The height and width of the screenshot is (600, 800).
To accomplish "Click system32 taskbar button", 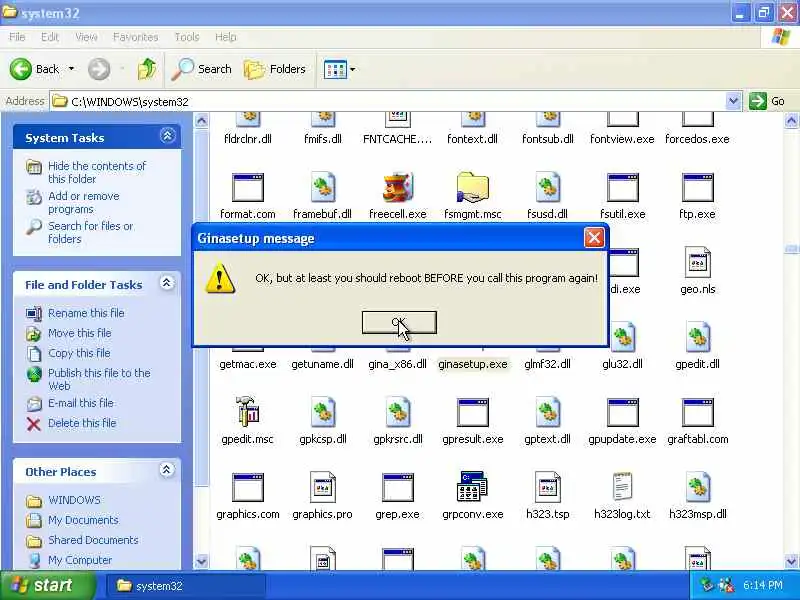I will (x=186, y=586).
